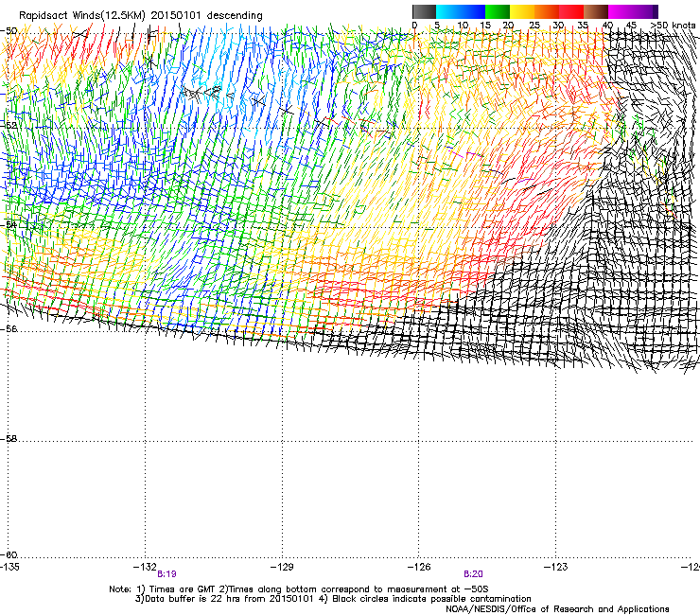Click the -123 longitude axis label
This screenshot has width=700, height=615.
(x=556, y=567)
